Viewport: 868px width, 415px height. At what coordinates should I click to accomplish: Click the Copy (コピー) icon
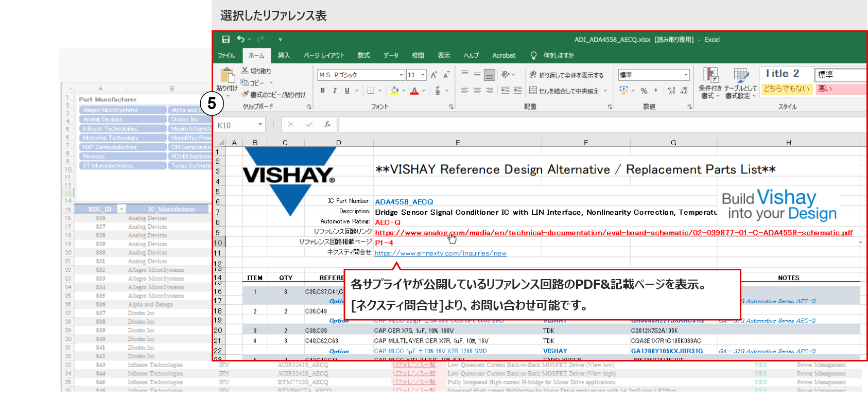coord(245,82)
